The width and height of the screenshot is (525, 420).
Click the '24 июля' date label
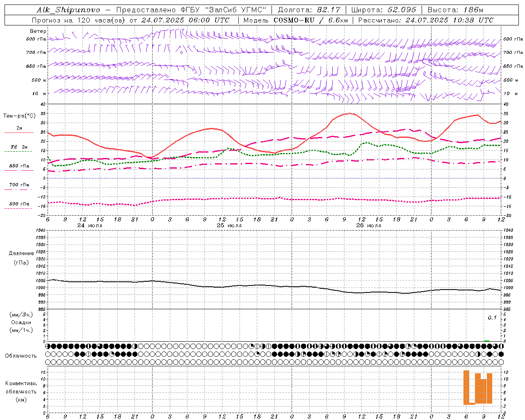click(x=90, y=225)
